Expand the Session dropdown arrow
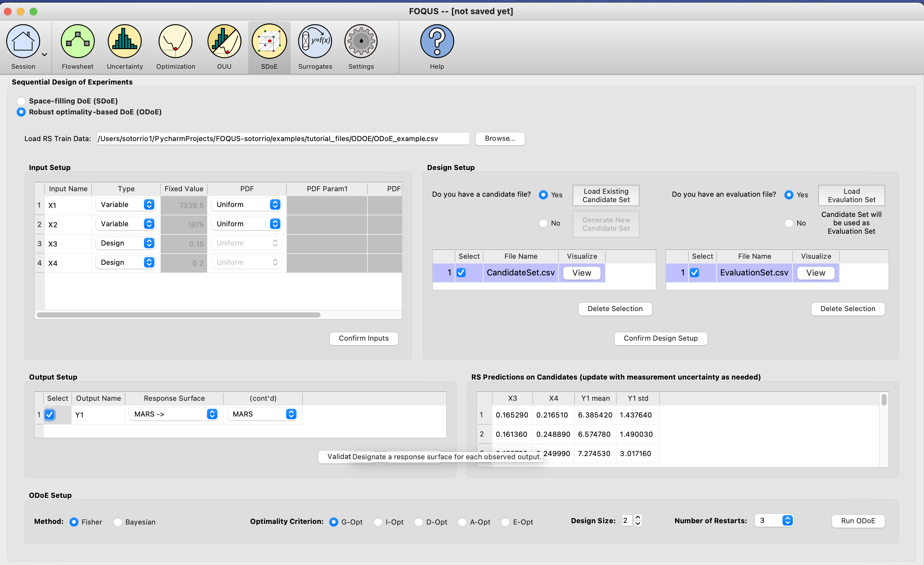 44,55
